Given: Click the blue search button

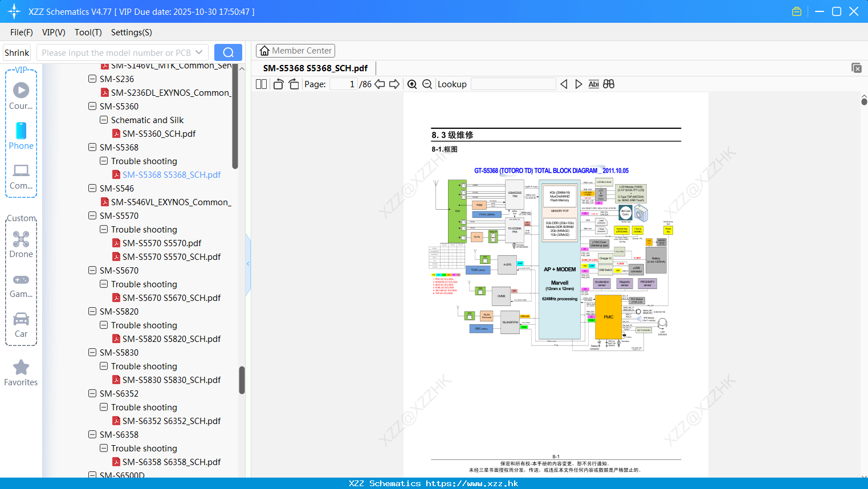Looking at the screenshot, I should click(228, 52).
